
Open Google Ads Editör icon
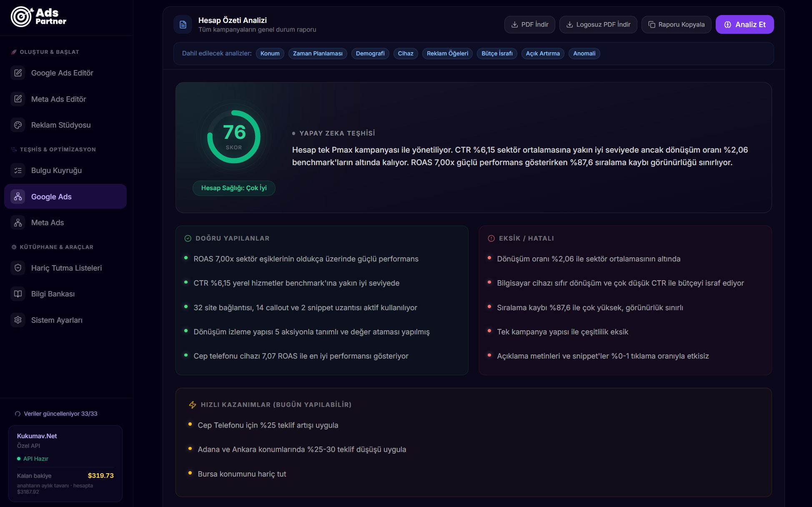[x=18, y=73]
